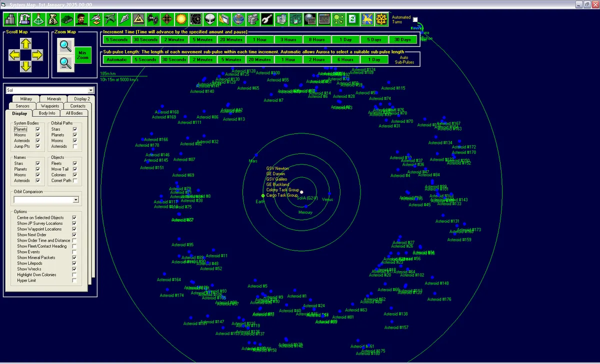Enable Asteroids orbital paths checkbox
This screenshot has height=364, width=600.
click(75, 146)
